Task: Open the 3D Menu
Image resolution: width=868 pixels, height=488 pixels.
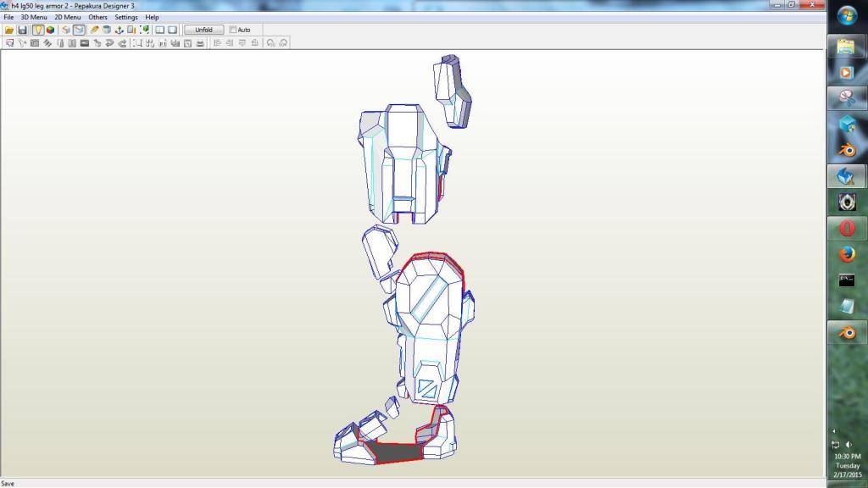Action: 34,17
